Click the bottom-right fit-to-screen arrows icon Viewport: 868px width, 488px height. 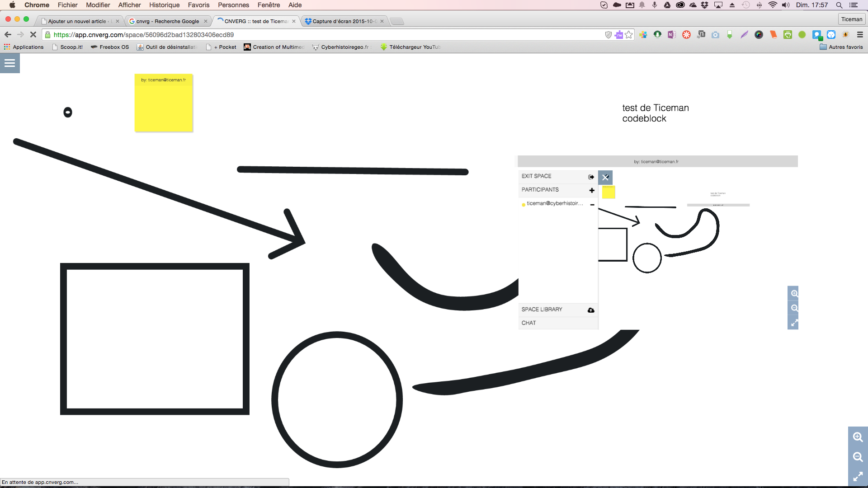tap(858, 477)
